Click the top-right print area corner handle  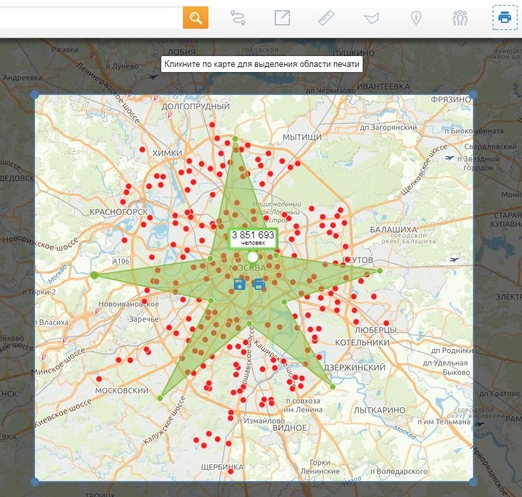click(473, 95)
